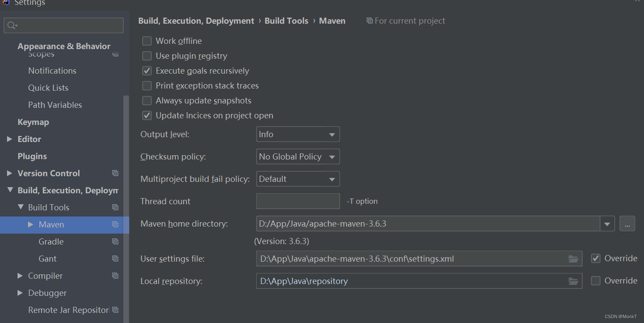
Task: Click project-level icon beside Gradle
Action: click(x=115, y=241)
